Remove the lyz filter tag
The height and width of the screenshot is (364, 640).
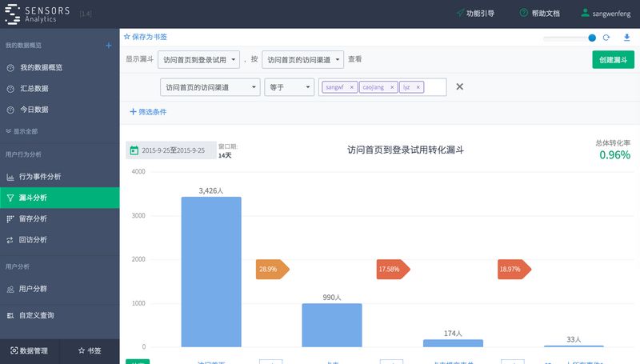tap(418, 87)
